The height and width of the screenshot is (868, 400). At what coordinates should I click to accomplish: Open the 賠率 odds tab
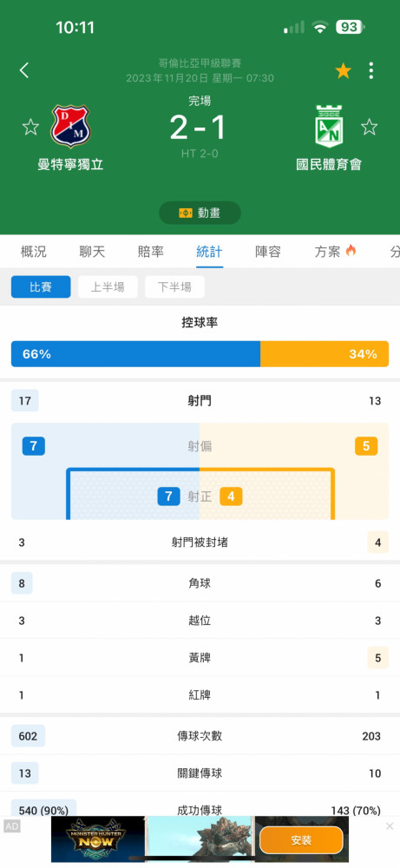point(151,252)
